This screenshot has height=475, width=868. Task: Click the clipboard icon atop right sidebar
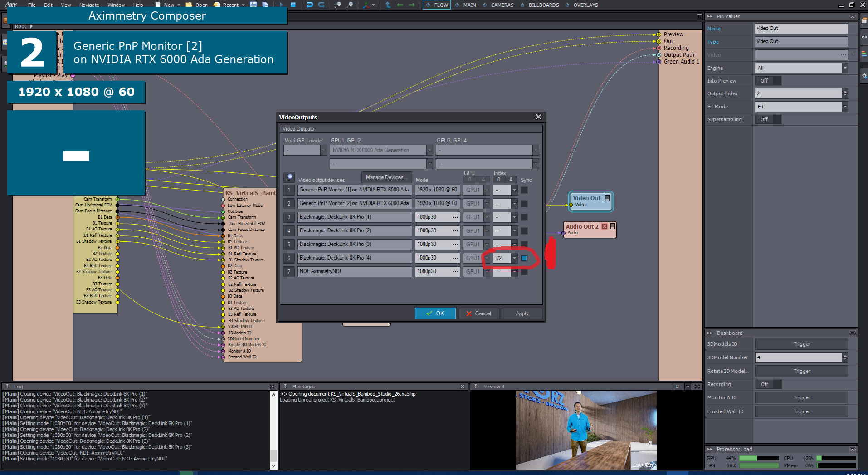(x=864, y=20)
